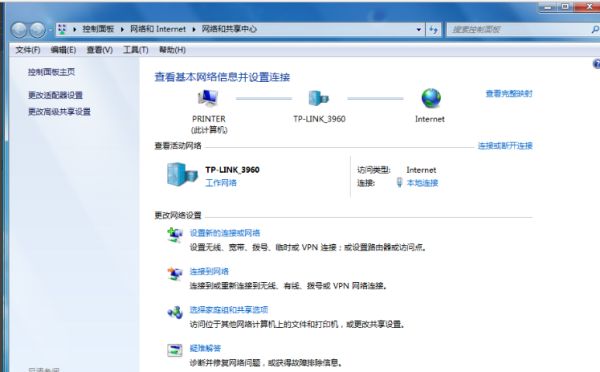Open the 查看(V) menu
Screen dimensions: 600x372
click(x=99, y=50)
